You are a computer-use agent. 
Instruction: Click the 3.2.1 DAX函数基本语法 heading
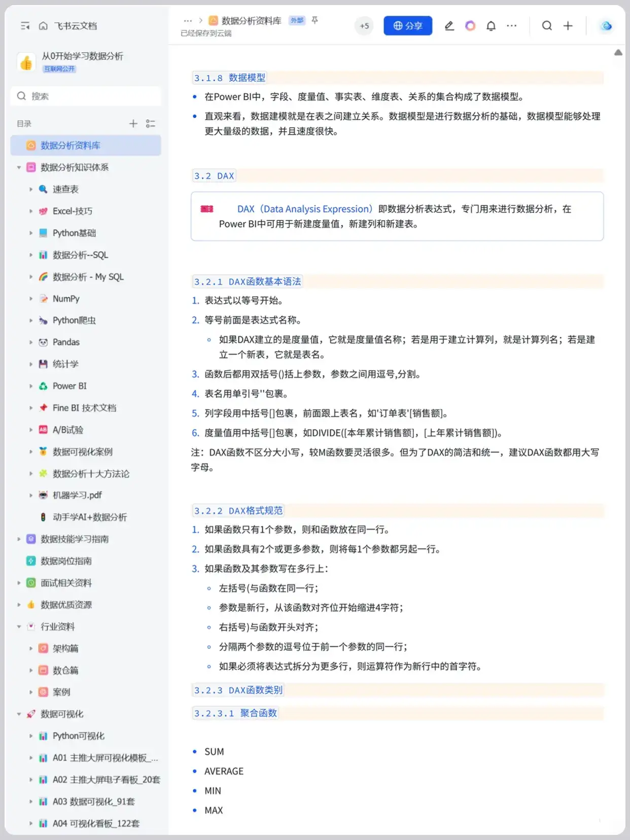pos(248,282)
